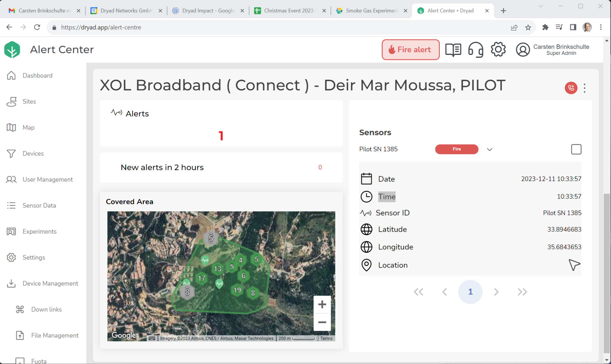Click map keyboard shortcuts icon
Viewport: 611px width, 364px height.
152,338
